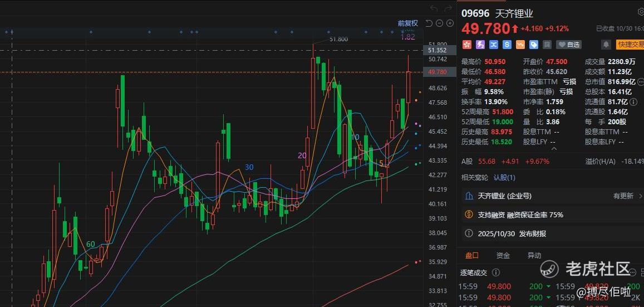Image resolution: width=644 pixels, height=307 pixels.
Task: Click the purple lightning Level-2 icon
Action: [x=480, y=45]
